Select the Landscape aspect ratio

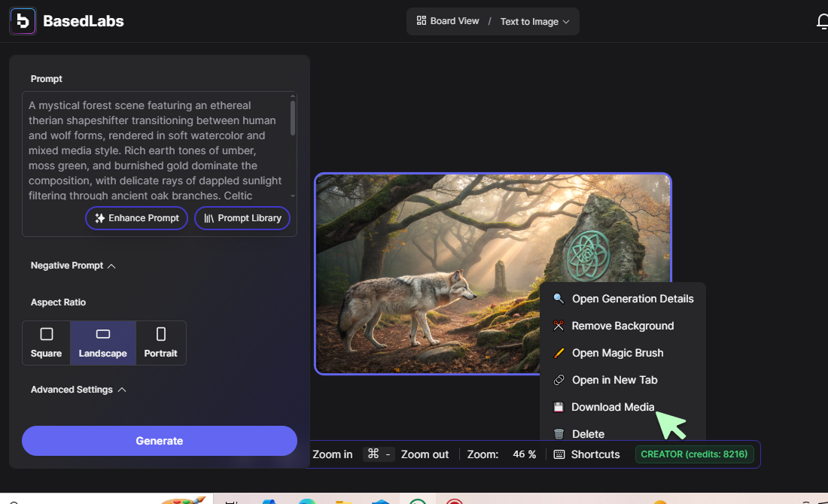pos(103,343)
